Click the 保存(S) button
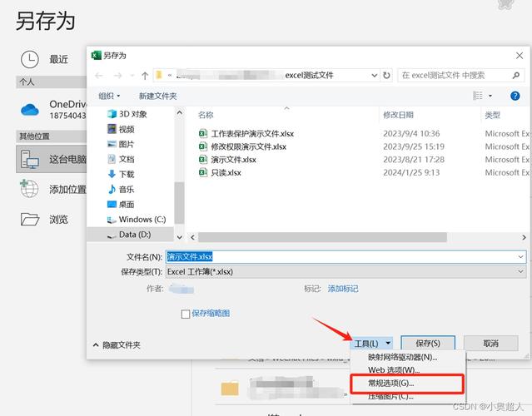The height and width of the screenshot is (416, 532). 428,344
